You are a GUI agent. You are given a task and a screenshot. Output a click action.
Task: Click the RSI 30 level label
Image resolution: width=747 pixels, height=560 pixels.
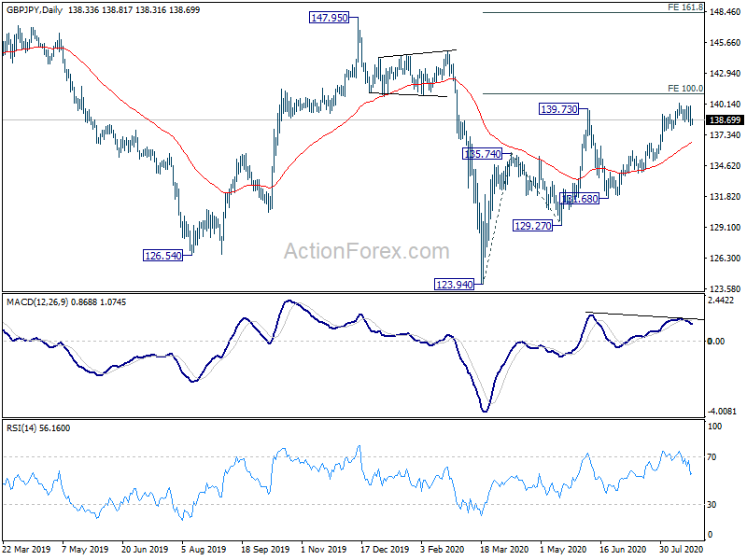tap(712, 505)
